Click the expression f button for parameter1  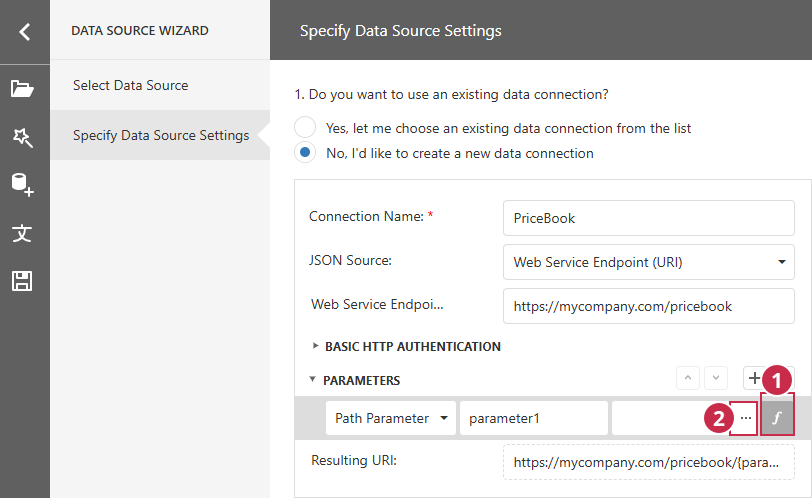click(777, 418)
